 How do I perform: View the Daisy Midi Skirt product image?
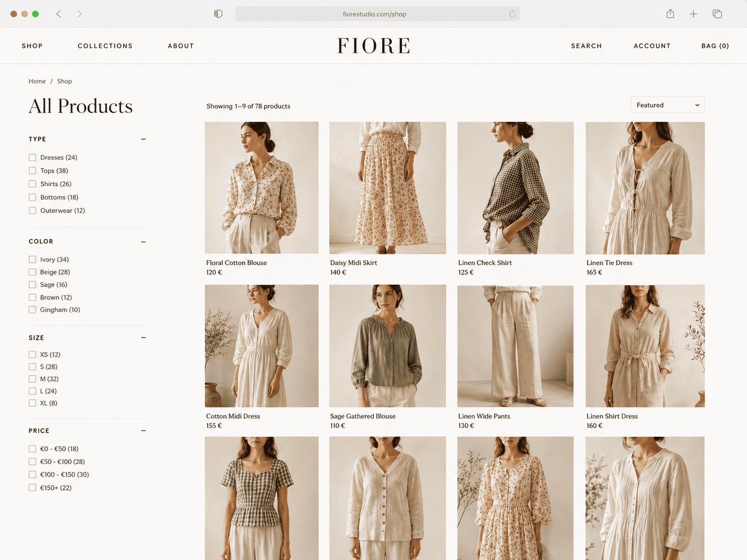click(387, 188)
